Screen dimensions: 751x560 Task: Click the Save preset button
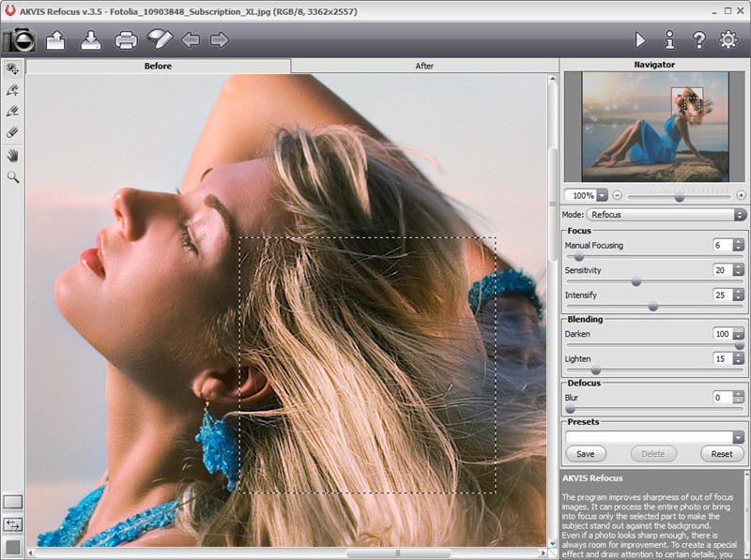pos(585,454)
